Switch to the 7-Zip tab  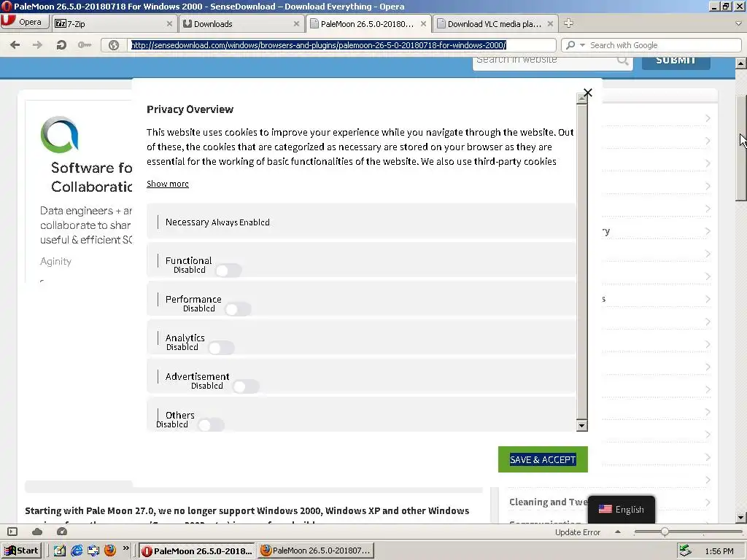(113, 24)
